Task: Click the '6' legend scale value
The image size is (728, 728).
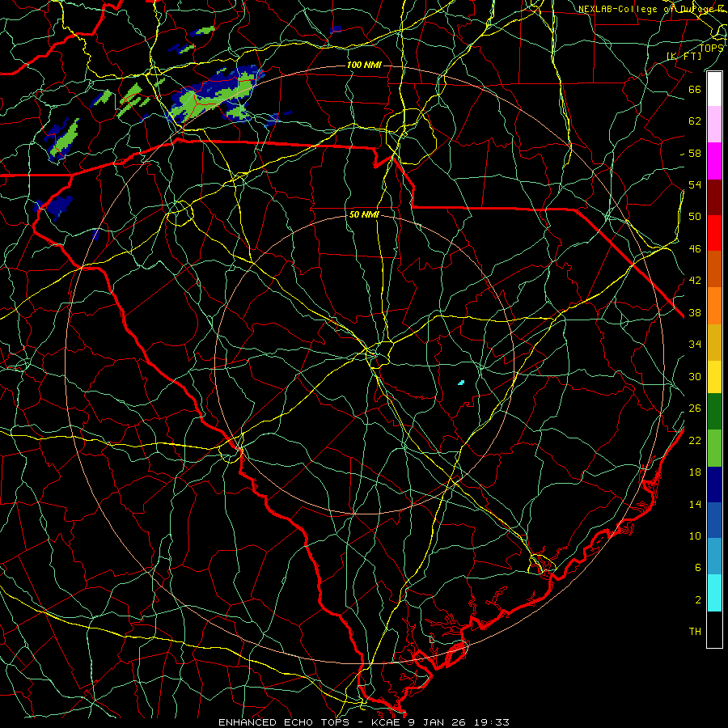Action: [698, 567]
